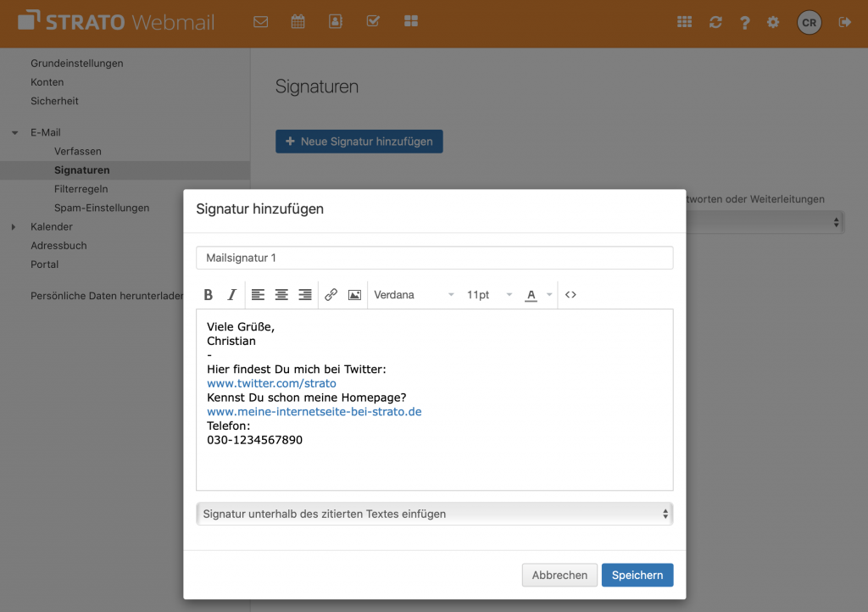
Task: Open text color dropdown arrow
Action: tap(549, 295)
